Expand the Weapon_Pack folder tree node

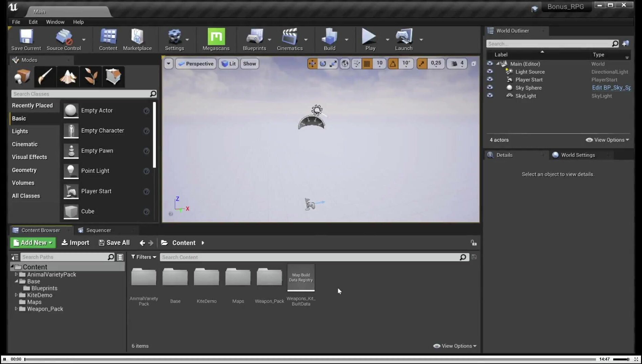pos(16,309)
